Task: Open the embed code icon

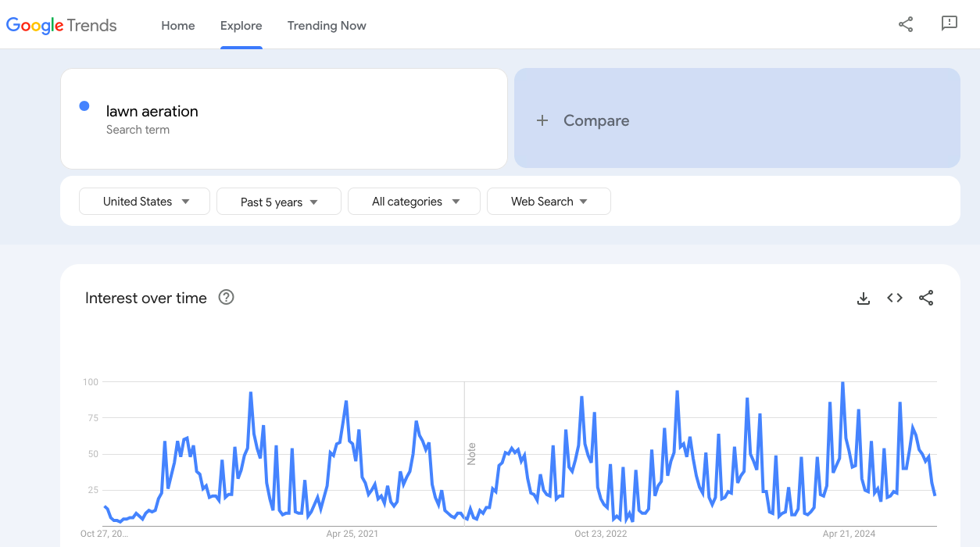Action: click(x=895, y=298)
